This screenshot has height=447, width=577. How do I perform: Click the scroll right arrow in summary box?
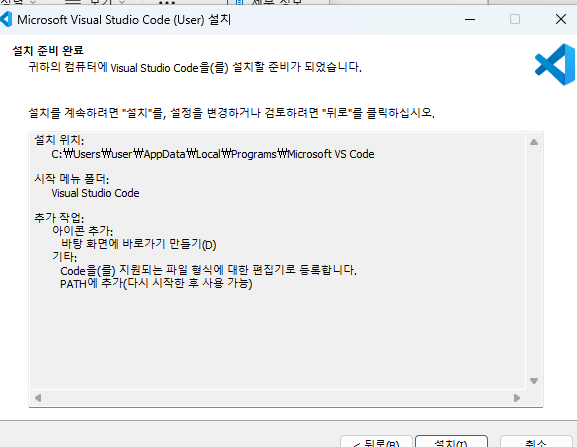point(517,398)
